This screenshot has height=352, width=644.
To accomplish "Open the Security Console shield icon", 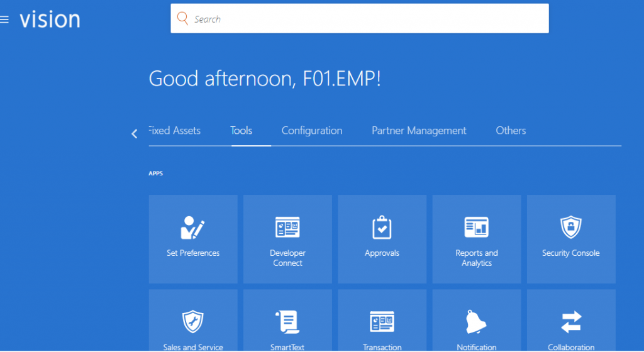I will point(570,228).
